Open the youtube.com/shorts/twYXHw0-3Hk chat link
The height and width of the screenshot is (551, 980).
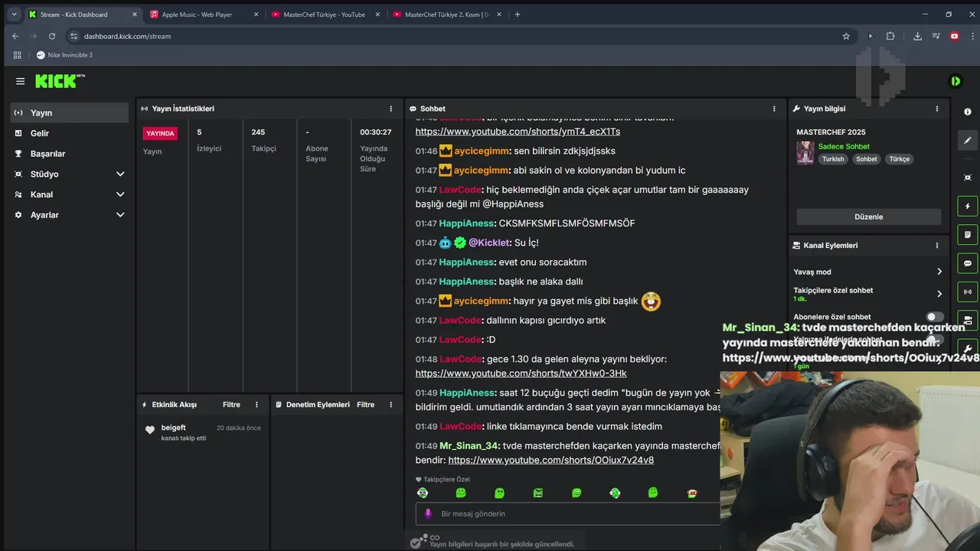[521, 373]
